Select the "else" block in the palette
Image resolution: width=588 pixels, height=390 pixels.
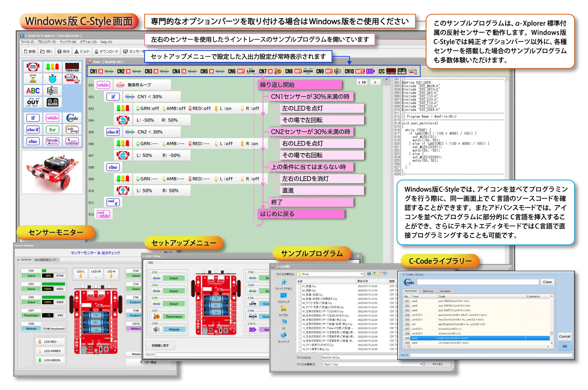point(33,141)
